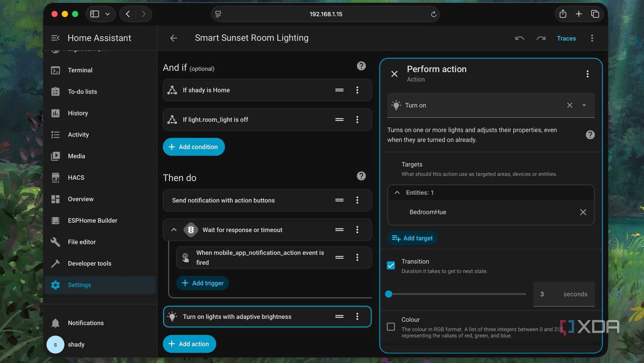Go back using the automation back arrow
Screen dimensions: 644x363
pos(174,38)
